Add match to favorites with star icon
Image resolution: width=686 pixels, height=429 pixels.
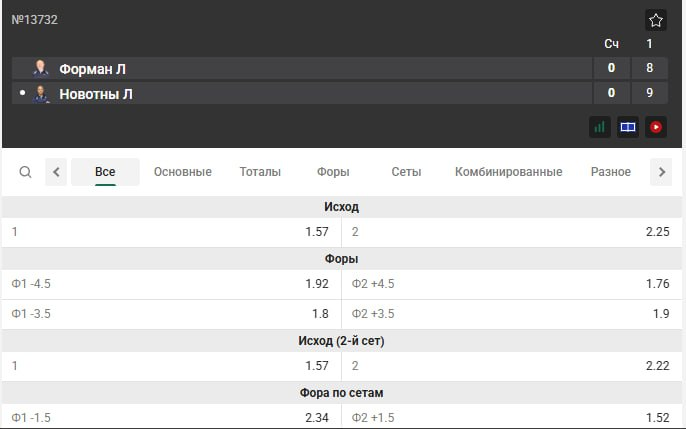click(656, 20)
